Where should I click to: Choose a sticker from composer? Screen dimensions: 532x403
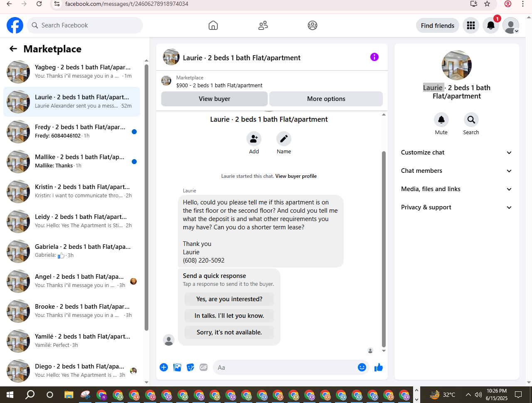click(190, 367)
